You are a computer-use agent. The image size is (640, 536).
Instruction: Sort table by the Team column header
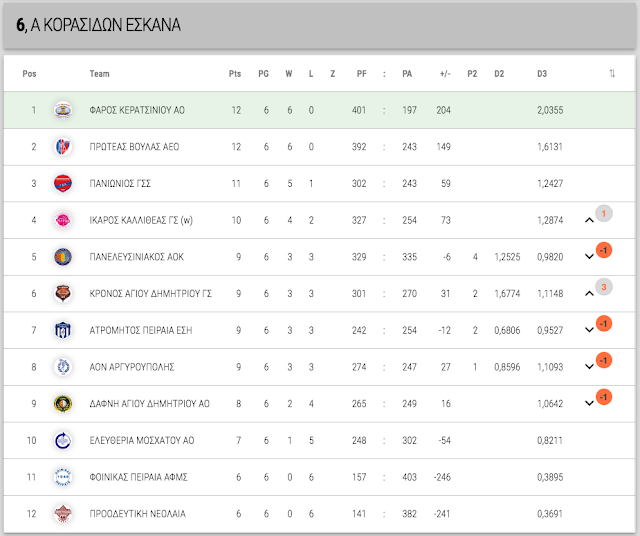click(x=99, y=74)
